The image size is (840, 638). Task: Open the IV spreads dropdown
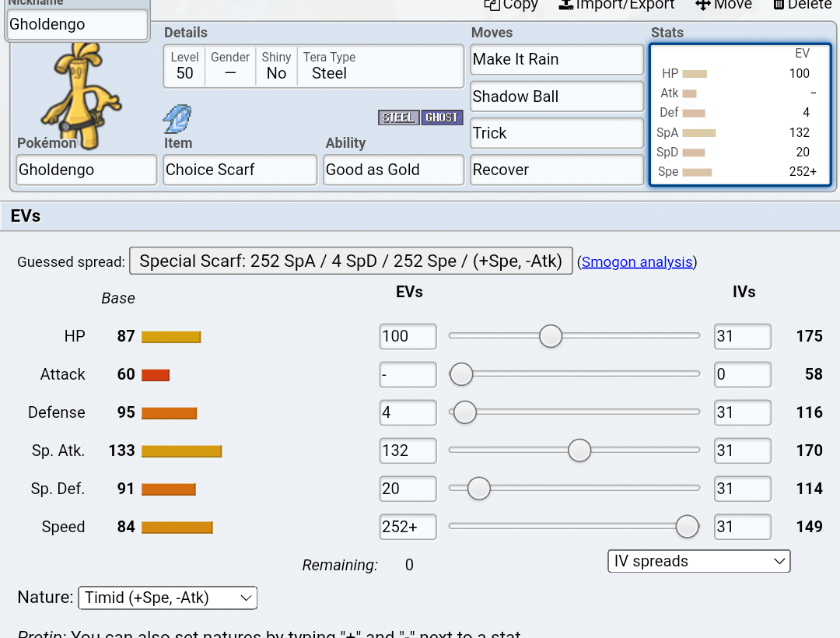pos(699,561)
